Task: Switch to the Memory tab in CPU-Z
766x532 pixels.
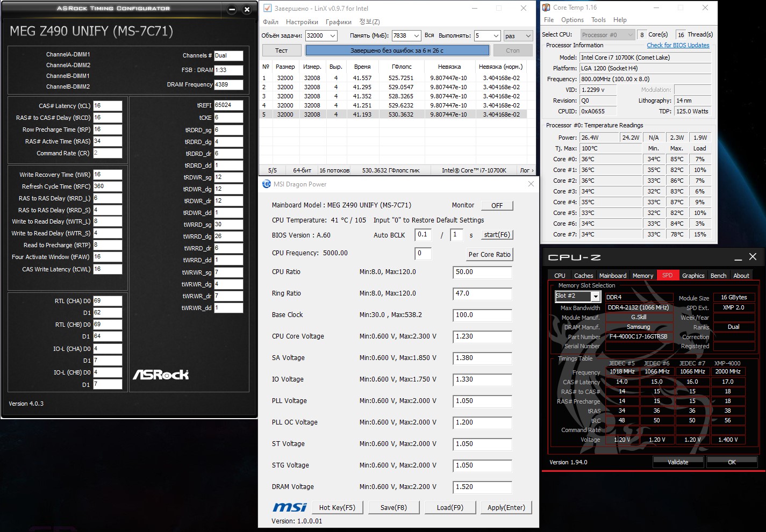Action: coord(643,275)
